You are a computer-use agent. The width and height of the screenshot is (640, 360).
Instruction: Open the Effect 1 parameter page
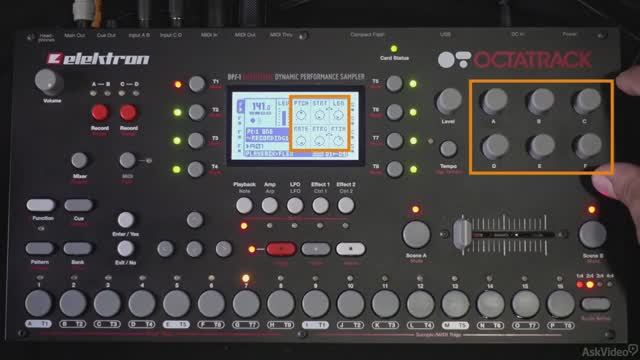pyautogui.click(x=320, y=206)
